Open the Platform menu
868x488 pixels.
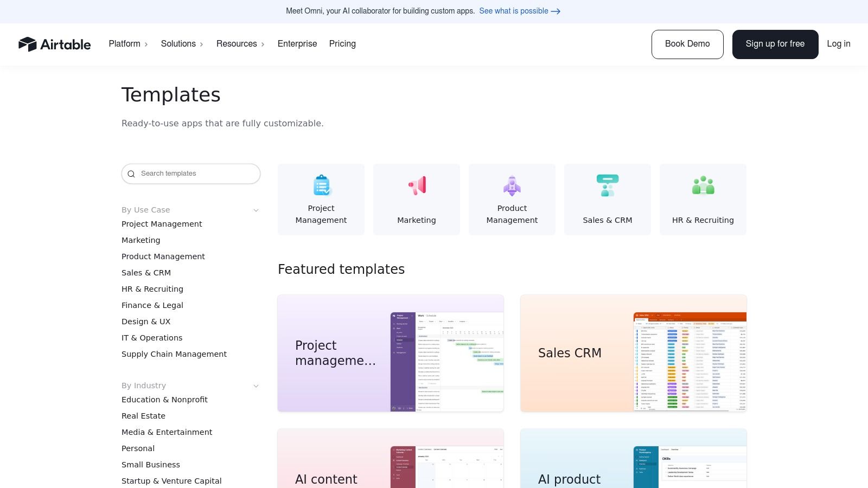[128, 44]
